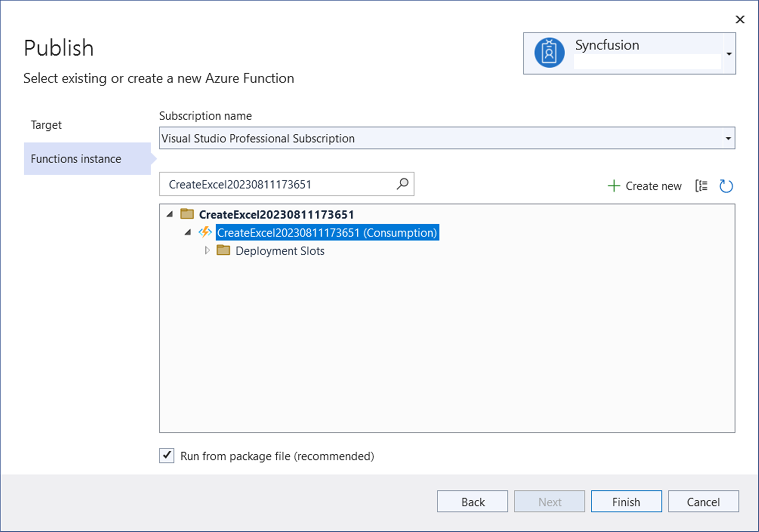
Task: Toggle Run from package file checkbox
Action: (x=167, y=456)
